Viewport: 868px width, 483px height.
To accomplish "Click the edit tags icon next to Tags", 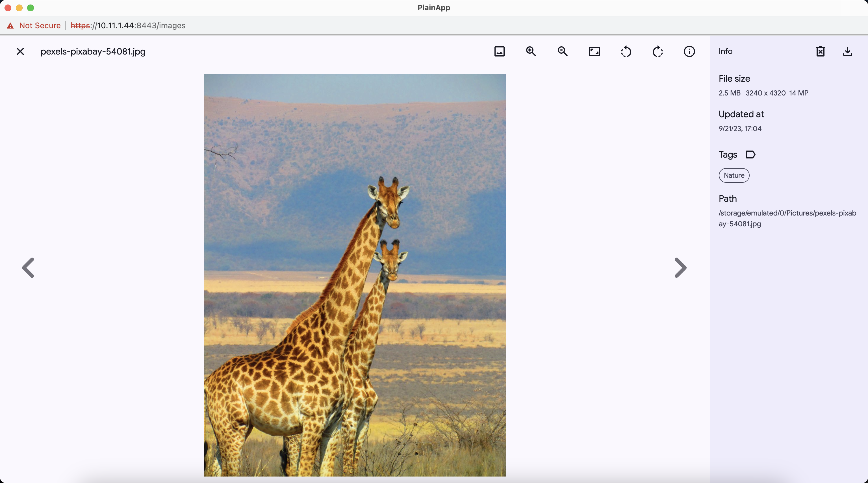I will coord(750,155).
